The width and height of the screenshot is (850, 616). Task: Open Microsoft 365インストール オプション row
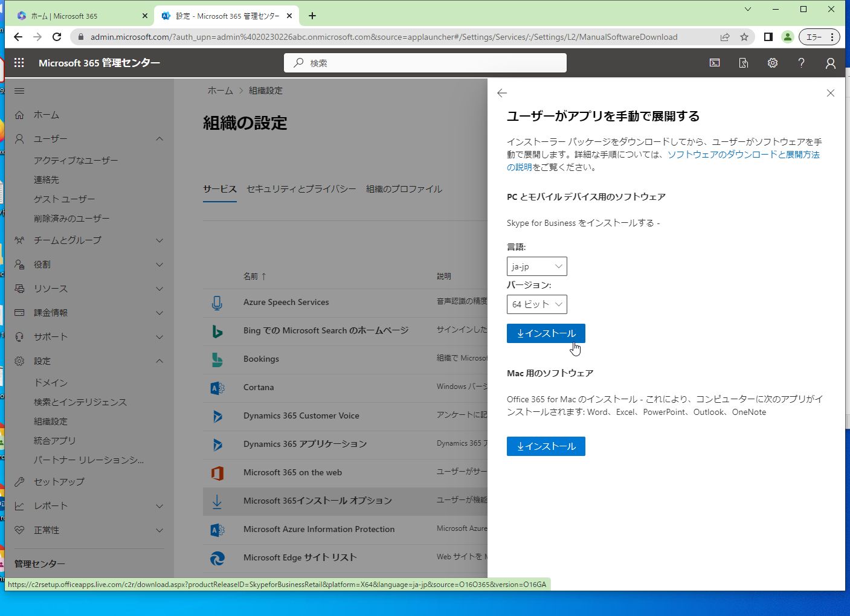click(x=345, y=501)
